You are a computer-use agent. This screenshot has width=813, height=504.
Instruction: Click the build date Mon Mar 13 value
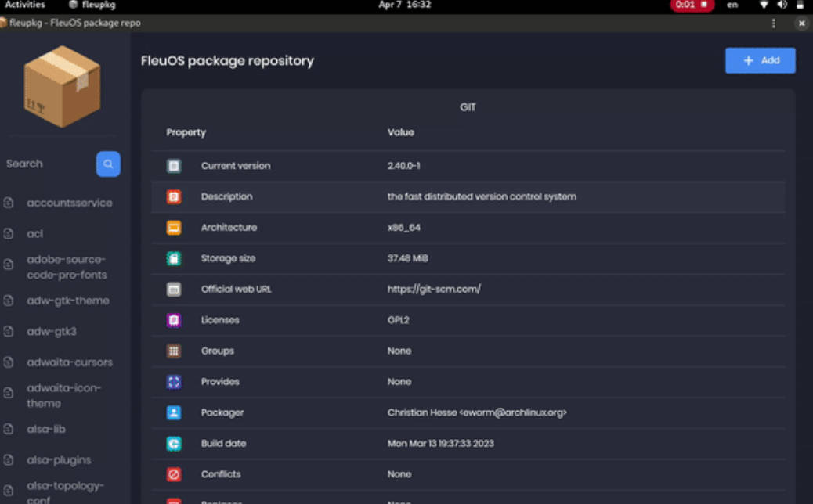(x=441, y=444)
